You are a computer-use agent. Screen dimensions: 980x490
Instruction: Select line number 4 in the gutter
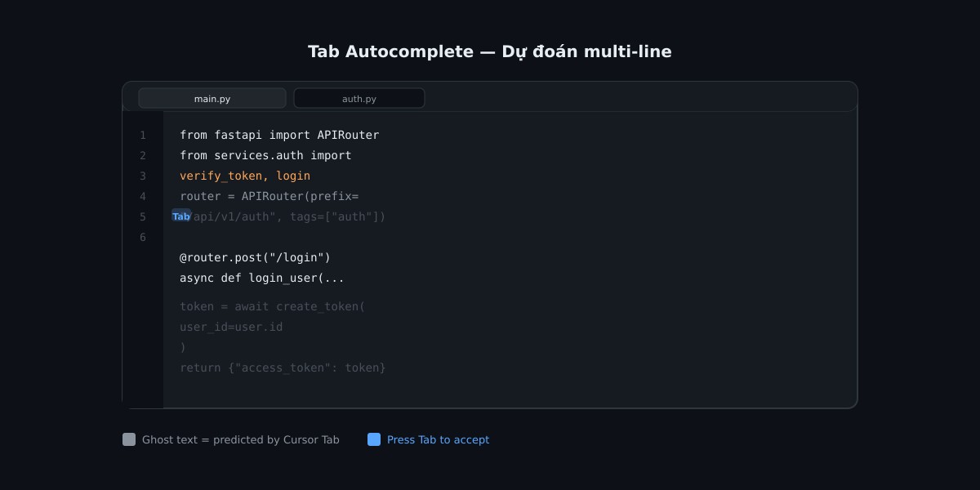(143, 196)
